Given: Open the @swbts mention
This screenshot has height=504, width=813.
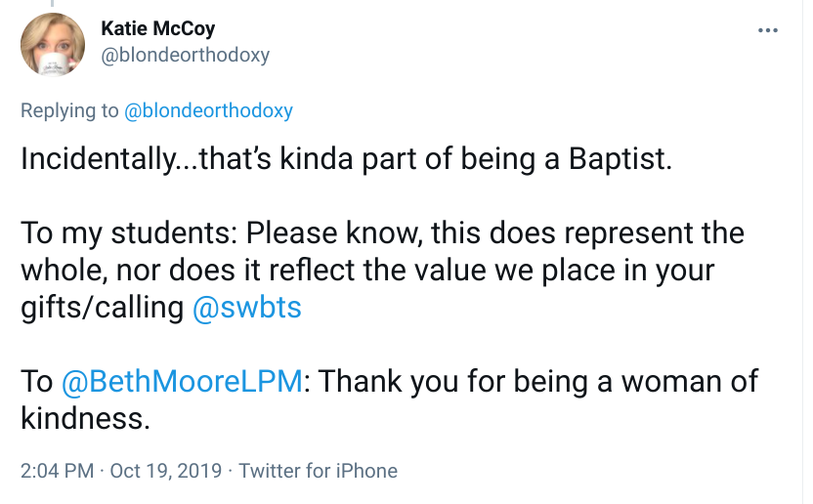Looking at the screenshot, I should [246, 309].
